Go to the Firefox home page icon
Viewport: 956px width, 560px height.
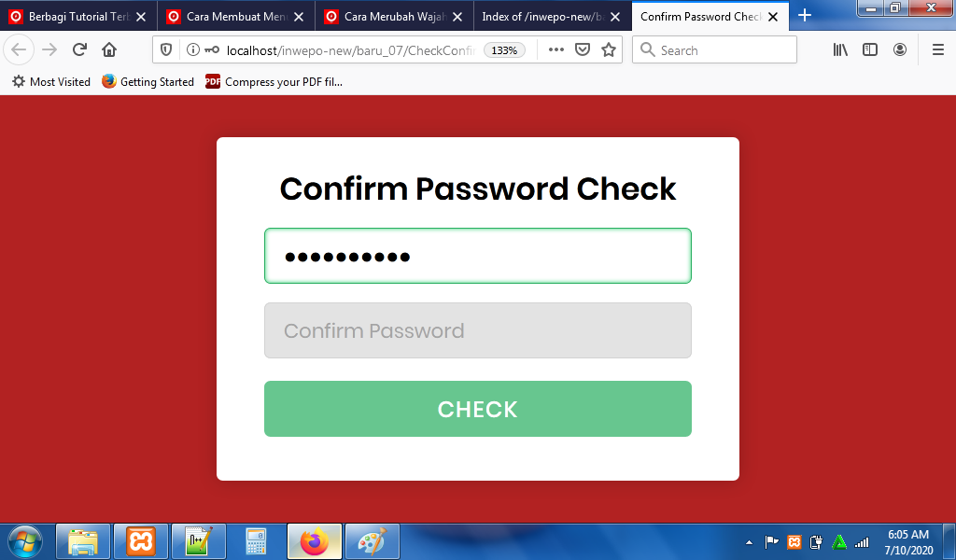click(109, 50)
